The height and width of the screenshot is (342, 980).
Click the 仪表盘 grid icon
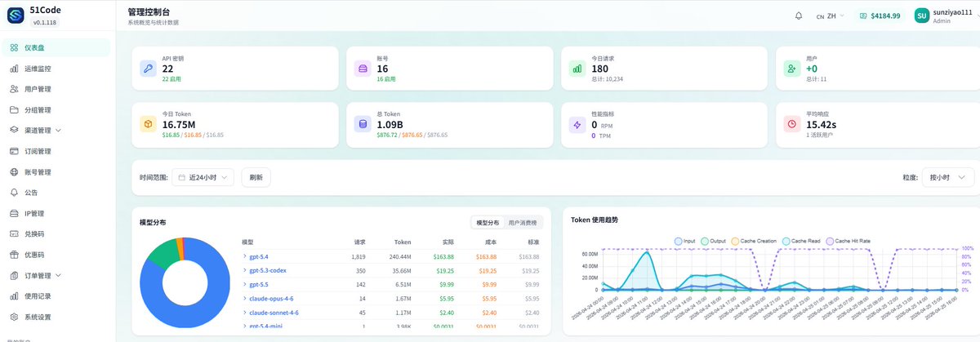[x=14, y=48]
